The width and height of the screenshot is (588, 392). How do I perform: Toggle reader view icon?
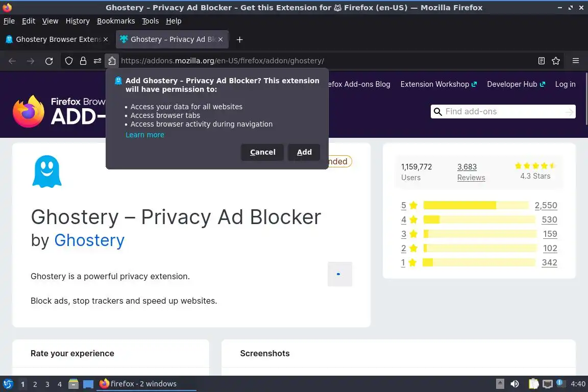541,61
